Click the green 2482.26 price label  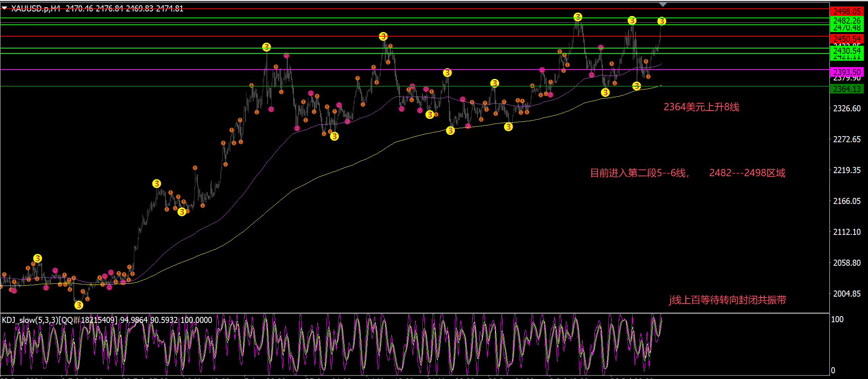click(x=847, y=21)
